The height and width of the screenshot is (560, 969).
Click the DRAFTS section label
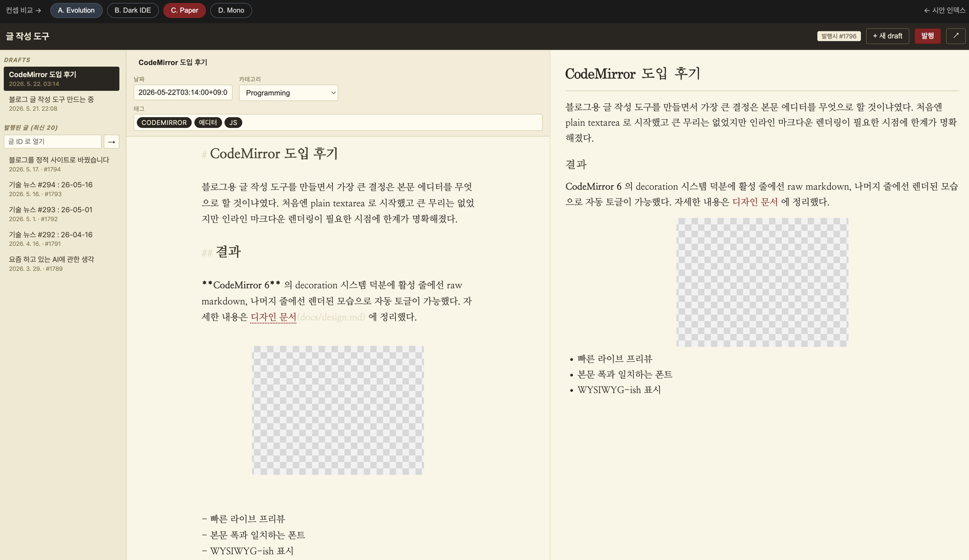(17, 60)
